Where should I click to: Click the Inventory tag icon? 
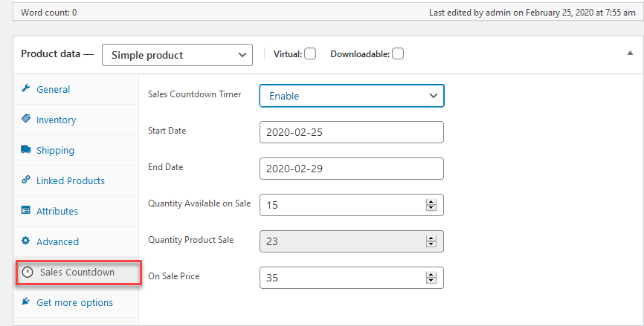point(25,120)
